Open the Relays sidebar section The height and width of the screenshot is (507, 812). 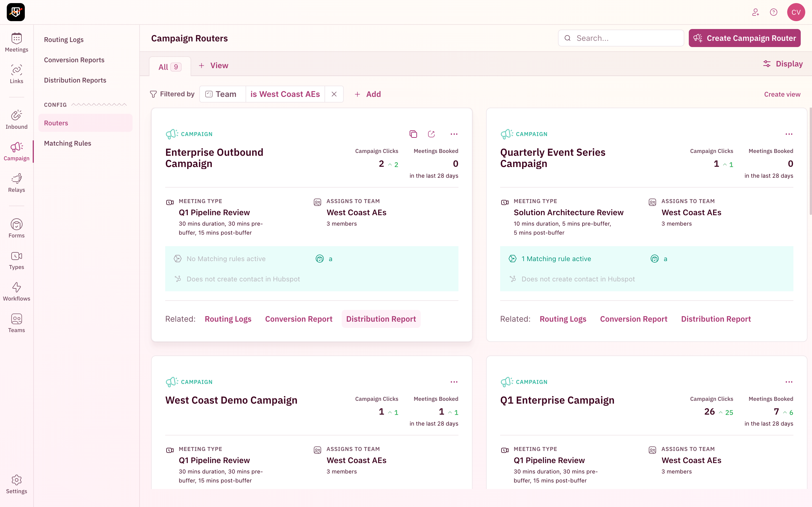pyautogui.click(x=16, y=183)
